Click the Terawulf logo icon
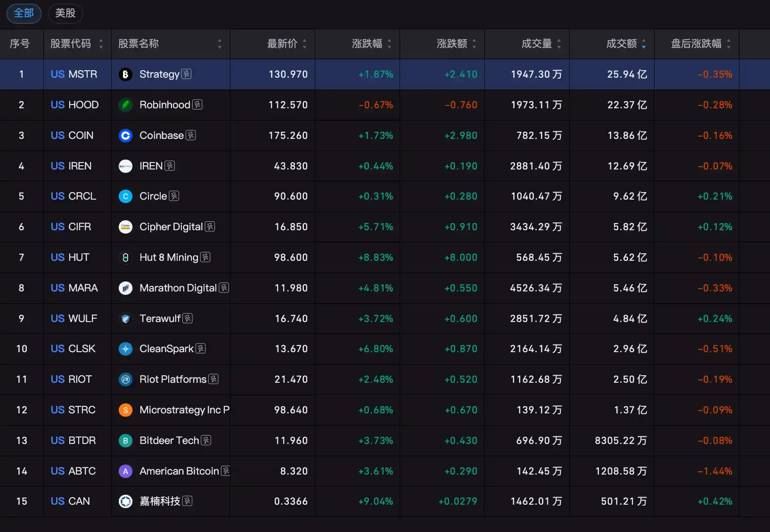The image size is (770, 532). click(125, 319)
